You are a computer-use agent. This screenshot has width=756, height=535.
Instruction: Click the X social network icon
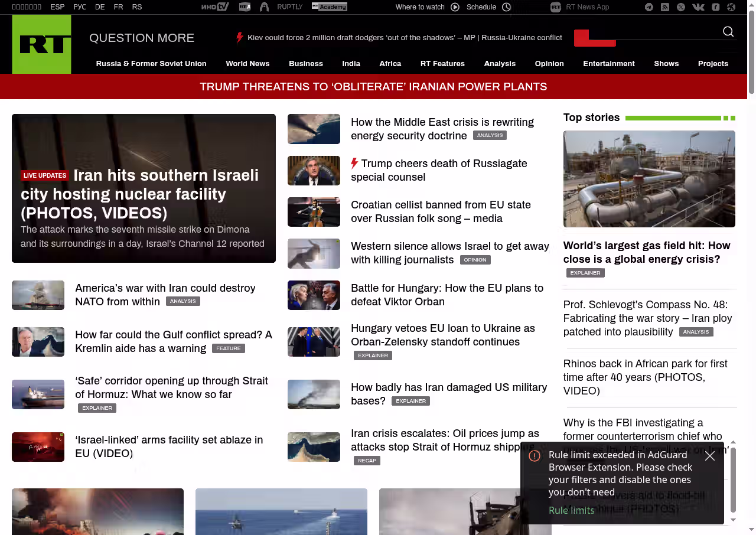(681, 7)
